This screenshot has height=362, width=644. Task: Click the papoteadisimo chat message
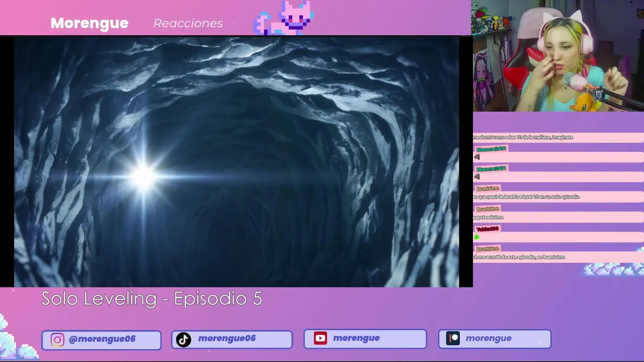(488, 217)
